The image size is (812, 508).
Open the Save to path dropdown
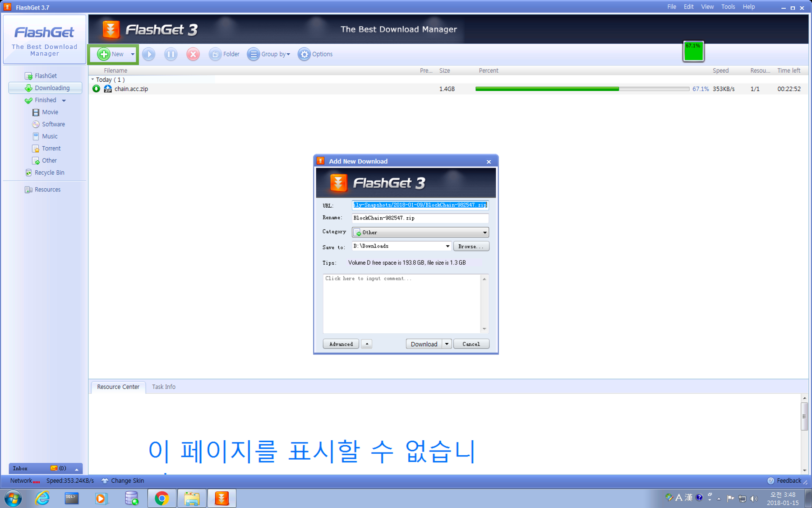coord(447,246)
